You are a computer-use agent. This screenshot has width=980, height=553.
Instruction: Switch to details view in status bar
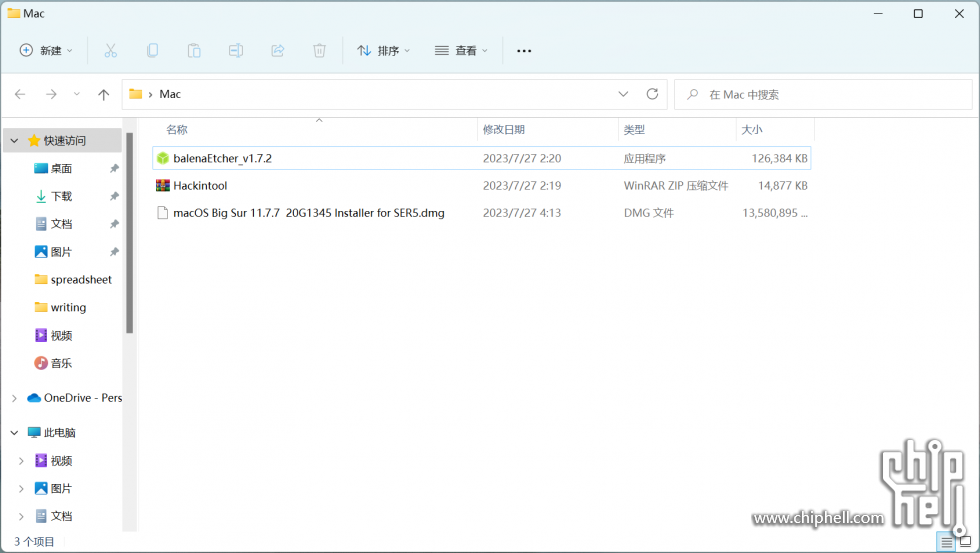(x=947, y=542)
